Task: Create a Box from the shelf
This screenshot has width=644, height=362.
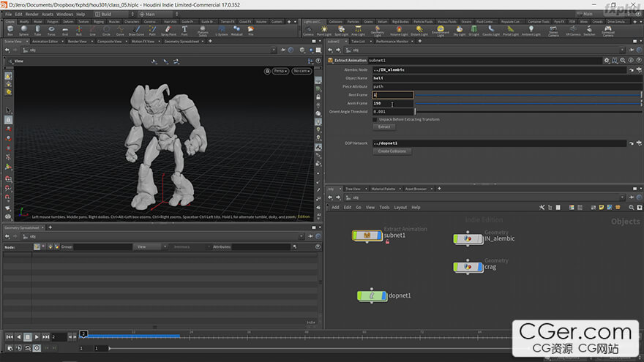Action: 10,31
